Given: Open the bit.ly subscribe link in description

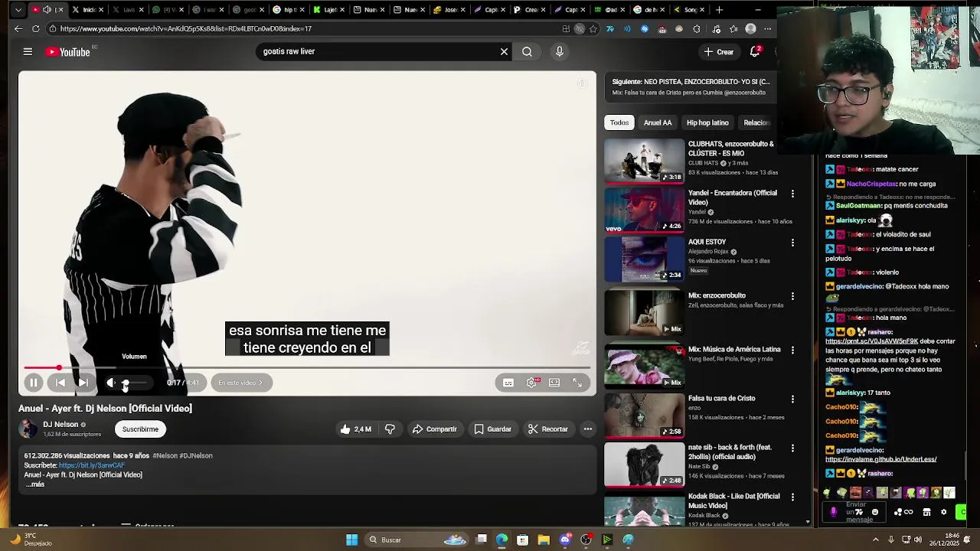Looking at the screenshot, I should point(91,465).
